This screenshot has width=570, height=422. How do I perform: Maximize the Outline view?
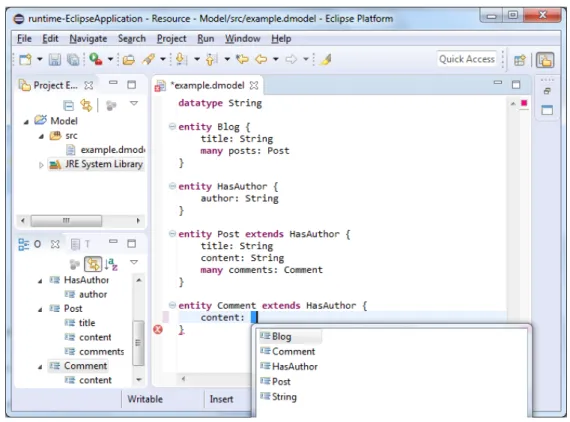pos(132,244)
